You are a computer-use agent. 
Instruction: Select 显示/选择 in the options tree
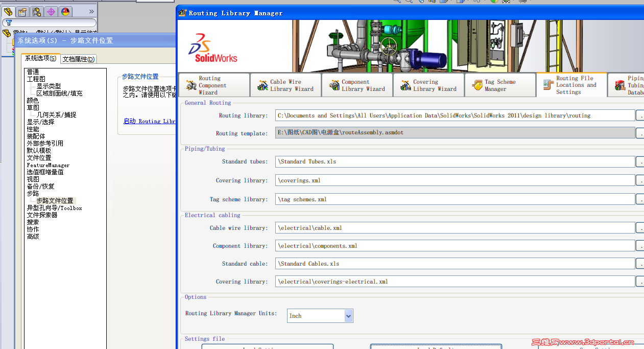pyautogui.click(x=40, y=122)
